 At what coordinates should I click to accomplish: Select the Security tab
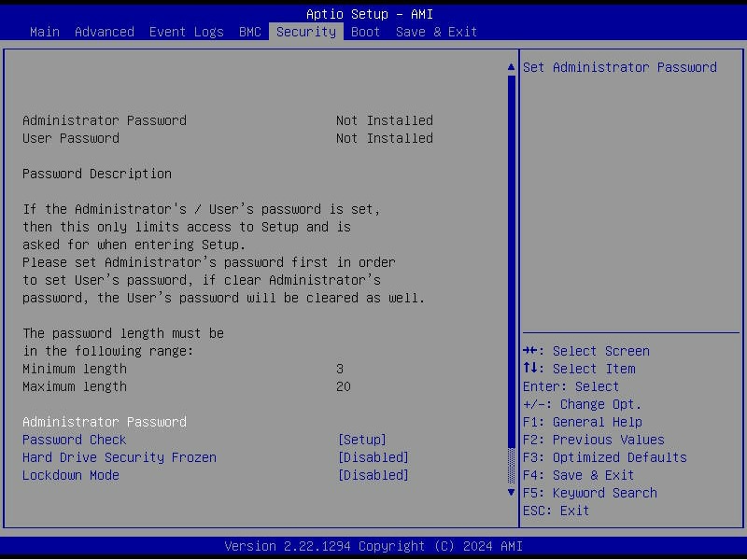pos(305,31)
